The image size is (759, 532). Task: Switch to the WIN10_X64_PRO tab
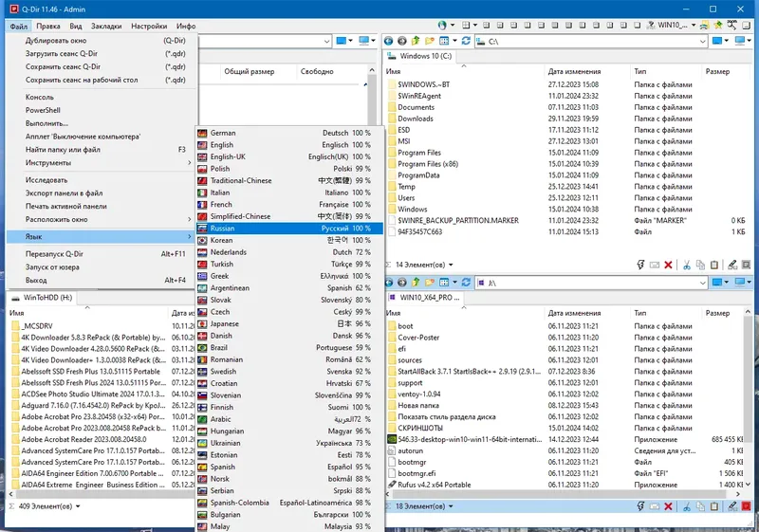coord(425,298)
